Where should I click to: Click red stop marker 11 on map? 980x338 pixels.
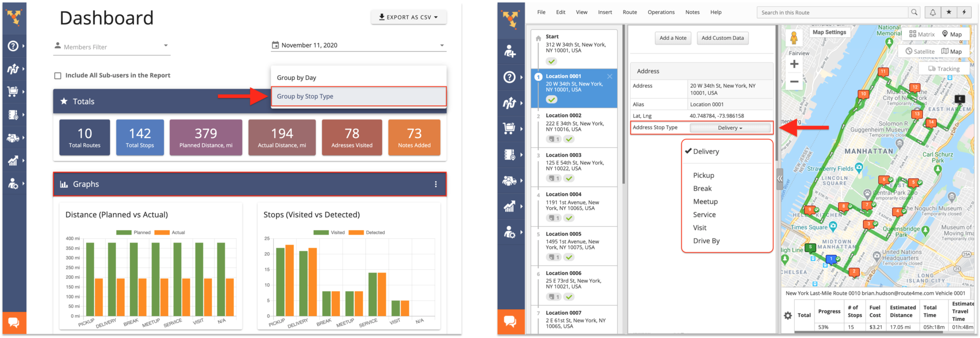pos(883,72)
